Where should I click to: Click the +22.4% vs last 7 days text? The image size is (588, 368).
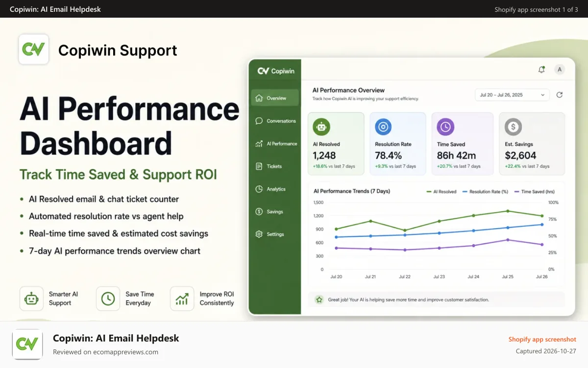click(527, 166)
